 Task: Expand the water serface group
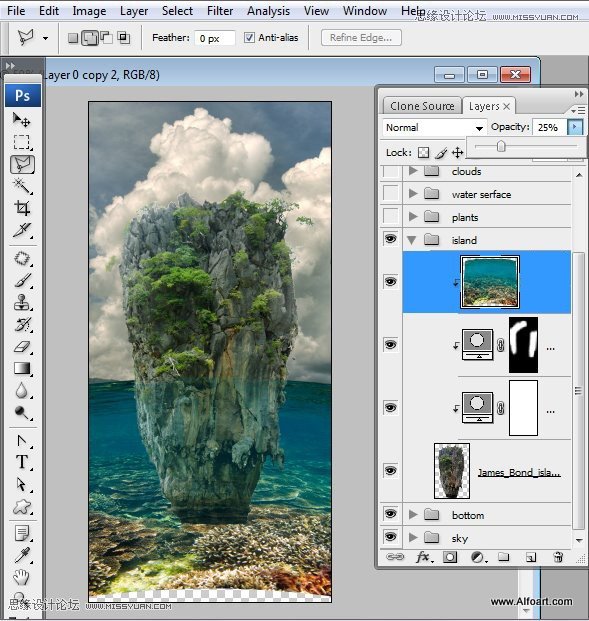click(x=413, y=193)
